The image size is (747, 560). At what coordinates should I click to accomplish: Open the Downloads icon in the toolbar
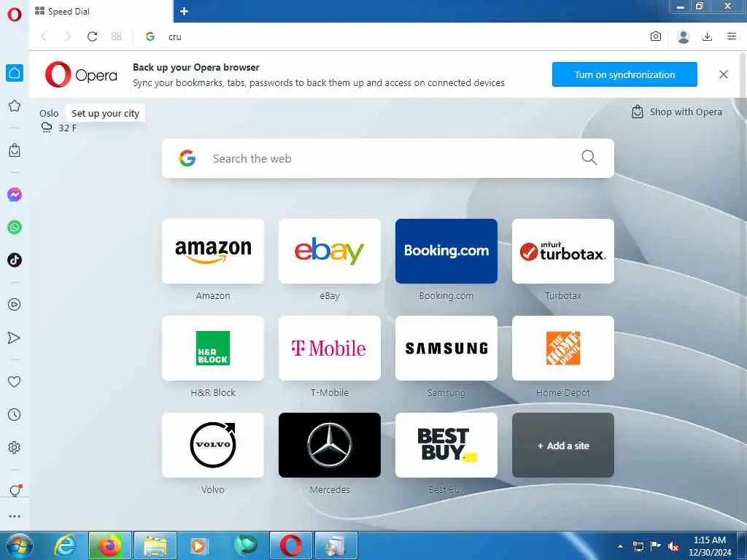pos(707,36)
